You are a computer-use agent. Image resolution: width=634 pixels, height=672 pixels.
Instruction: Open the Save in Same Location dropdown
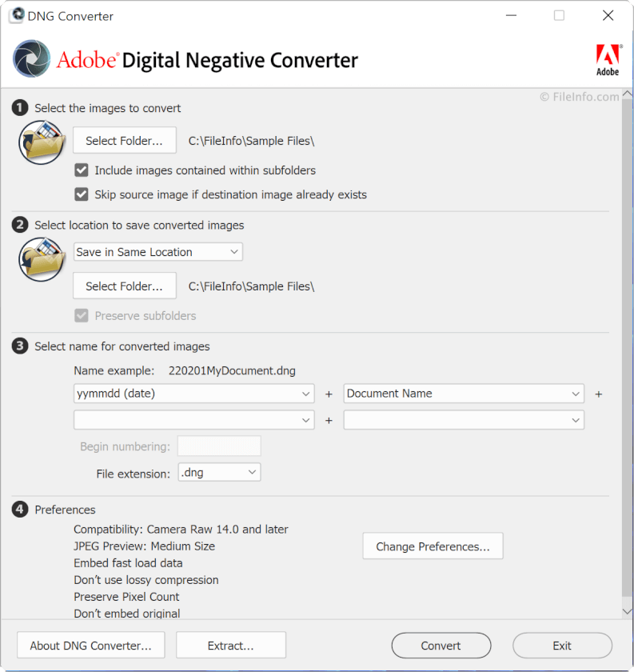(x=158, y=252)
